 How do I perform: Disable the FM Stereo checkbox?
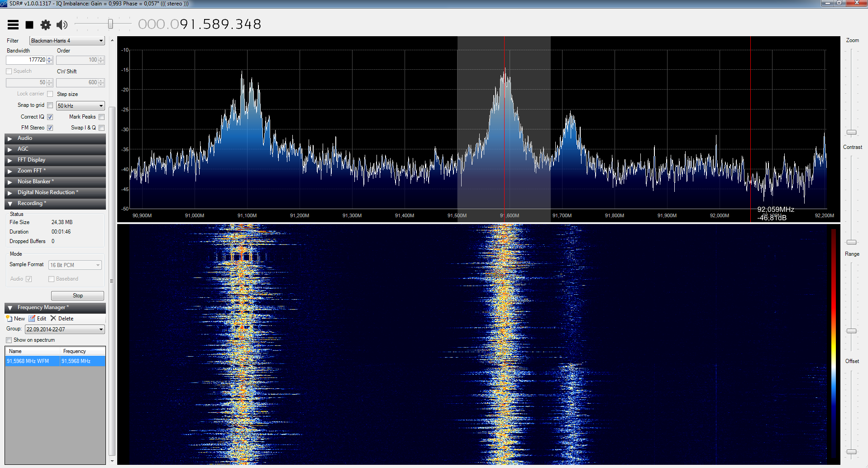point(50,128)
